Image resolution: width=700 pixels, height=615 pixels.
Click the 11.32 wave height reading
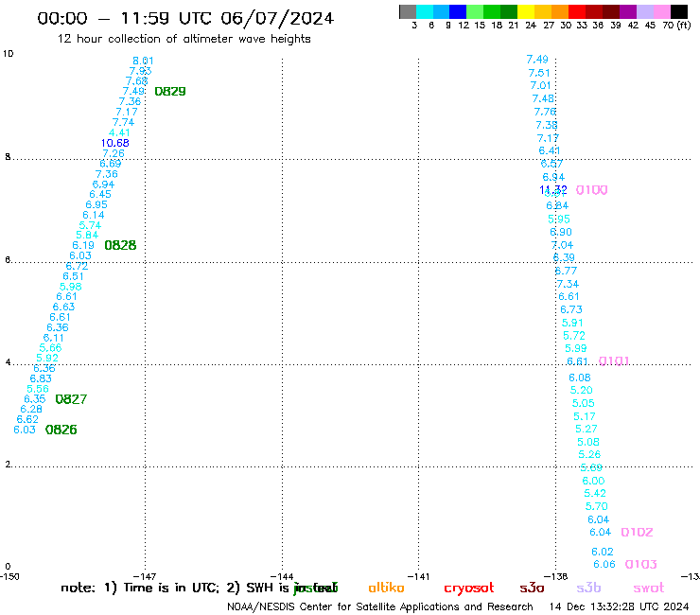[553, 190]
